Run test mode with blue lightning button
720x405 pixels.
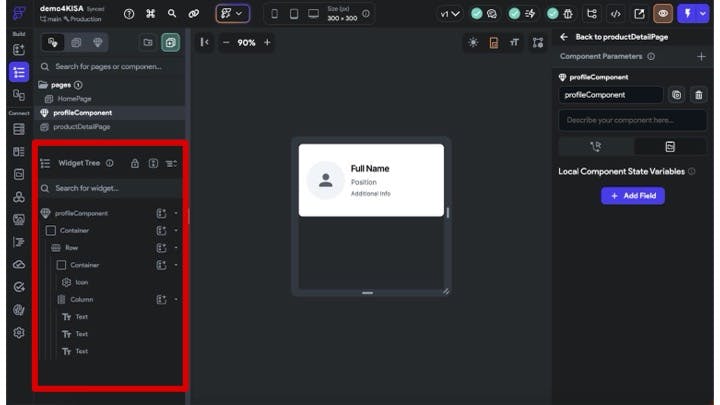(687, 14)
